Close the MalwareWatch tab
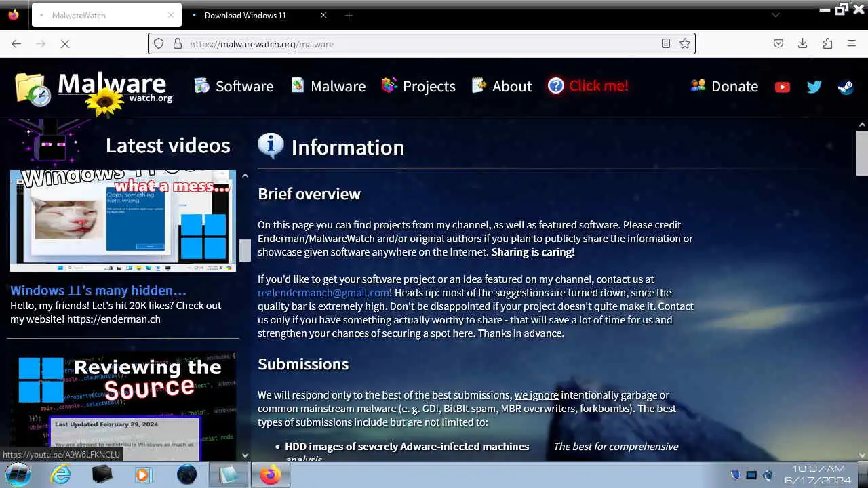The width and height of the screenshot is (868, 488). [x=171, y=15]
